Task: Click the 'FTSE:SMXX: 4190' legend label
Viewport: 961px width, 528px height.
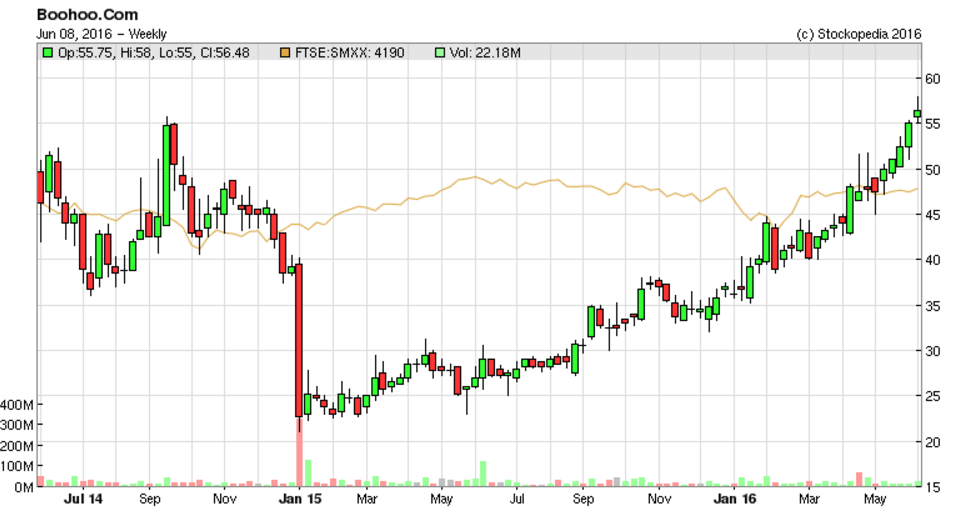Action: point(349,53)
